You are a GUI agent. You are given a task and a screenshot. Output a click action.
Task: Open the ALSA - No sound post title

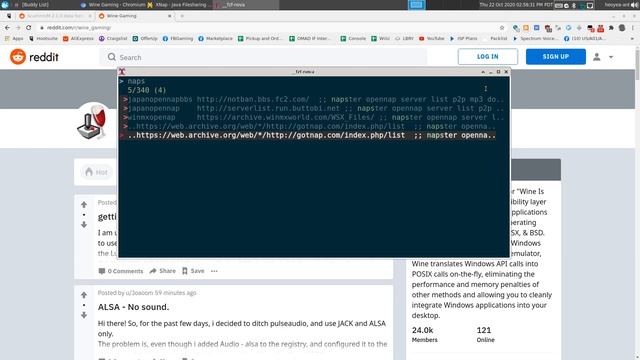(133, 307)
